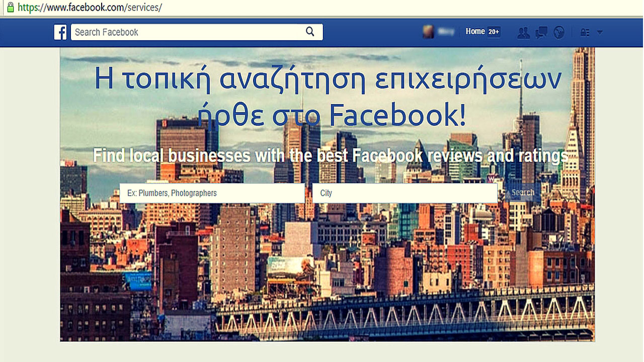Click the Plumbers, Photographers service field

tap(212, 193)
